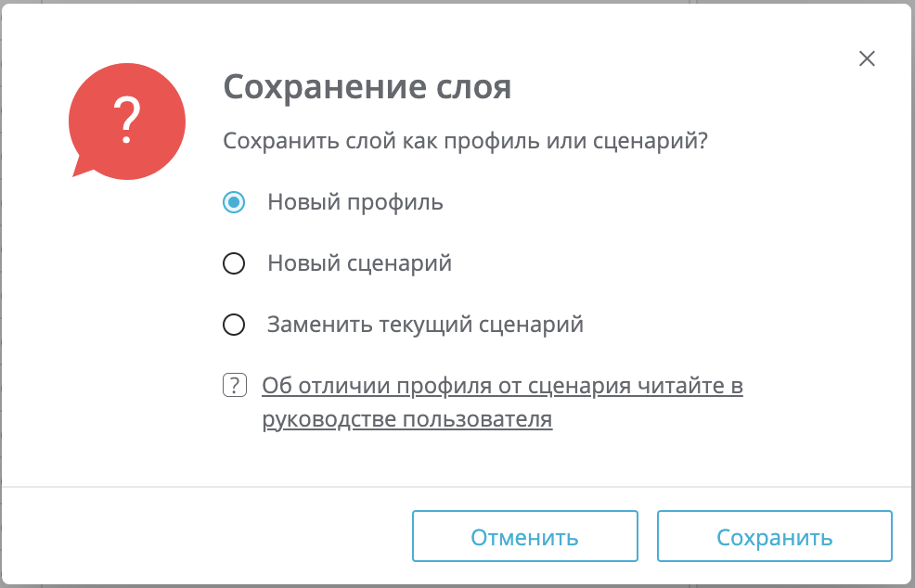
Task: Click the divider line above the footer buttons
Action: click(x=457, y=487)
